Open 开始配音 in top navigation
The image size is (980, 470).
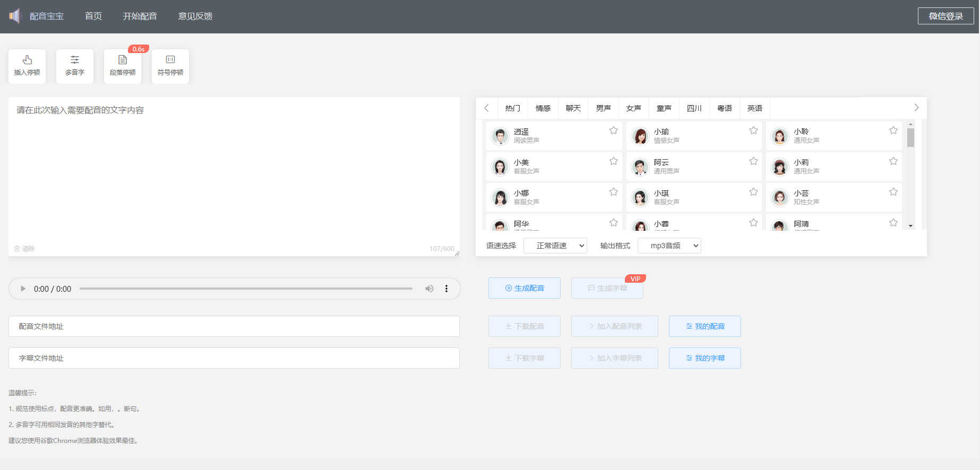pos(140,16)
